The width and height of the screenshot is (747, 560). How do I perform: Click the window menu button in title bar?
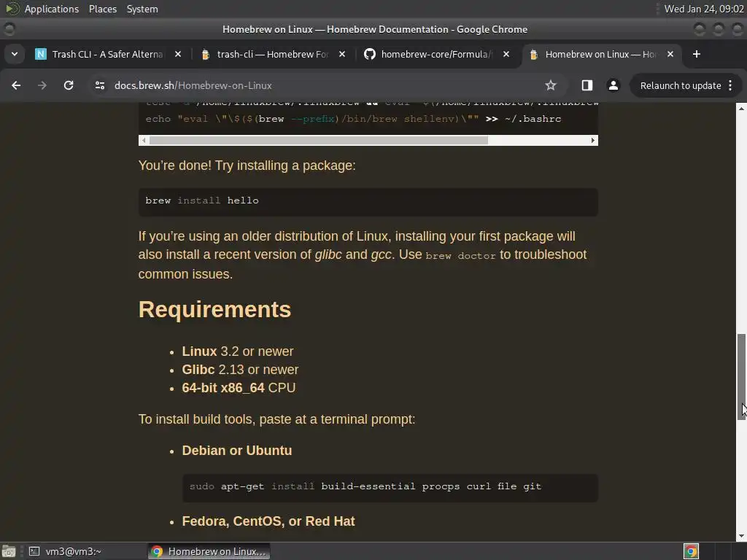pyautogui.click(x=9, y=29)
